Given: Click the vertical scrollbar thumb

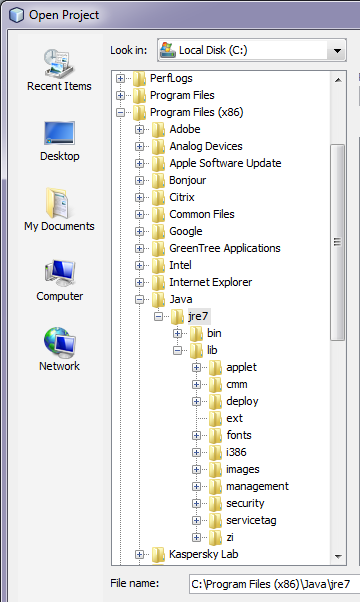Looking at the screenshot, I should tap(338, 242).
